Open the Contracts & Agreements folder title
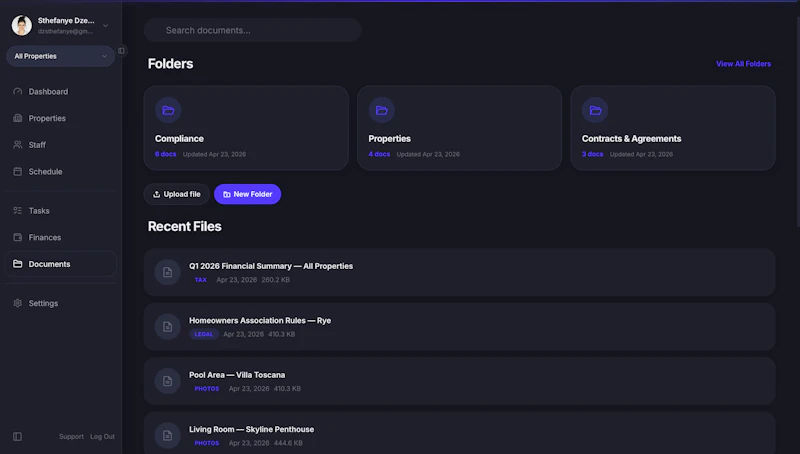 [631, 139]
